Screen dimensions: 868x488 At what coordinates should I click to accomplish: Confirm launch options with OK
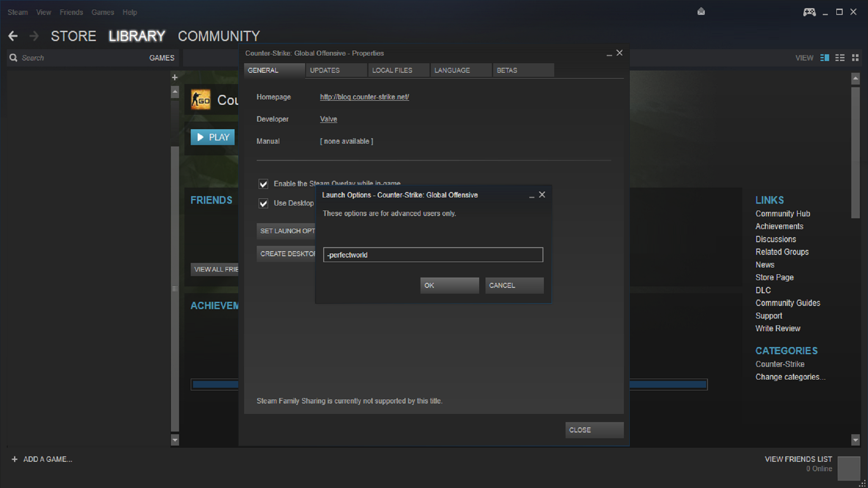click(449, 286)
